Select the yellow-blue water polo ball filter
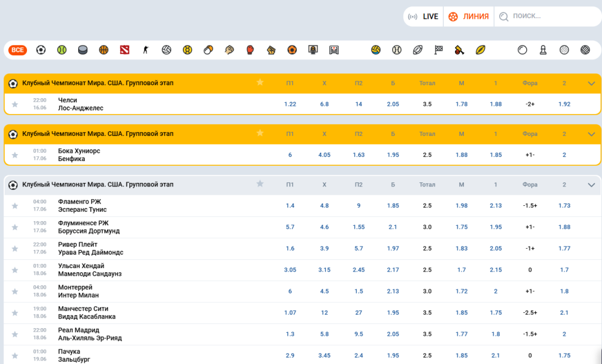Image resolution: width=602 pixels, height=364 pixels. [x=376, y=50]
